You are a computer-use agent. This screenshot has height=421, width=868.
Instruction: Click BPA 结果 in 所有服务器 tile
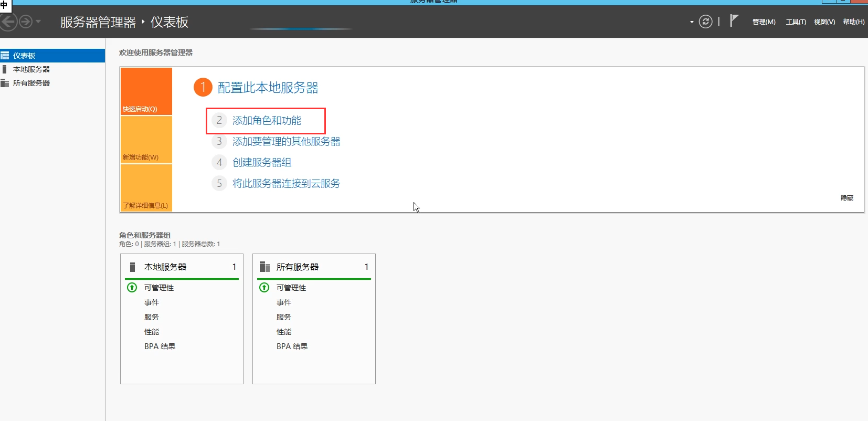(x=292, y=346)
